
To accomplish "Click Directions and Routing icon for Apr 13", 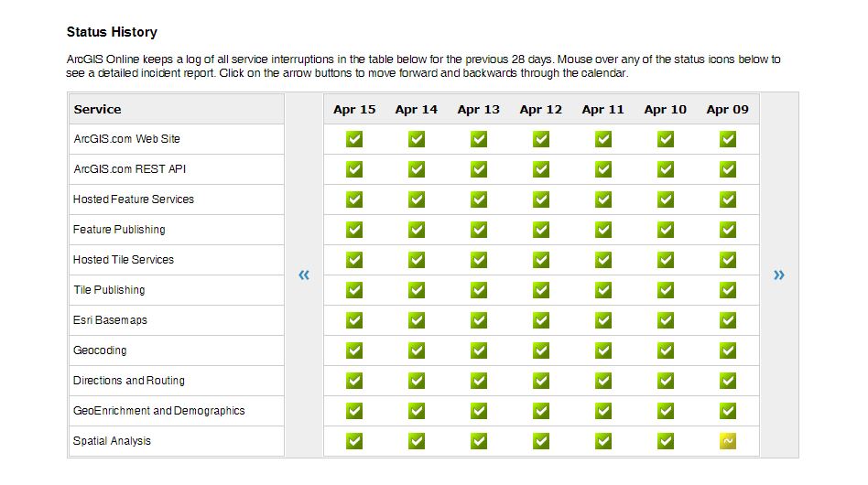I will click(x=479, y=381).
